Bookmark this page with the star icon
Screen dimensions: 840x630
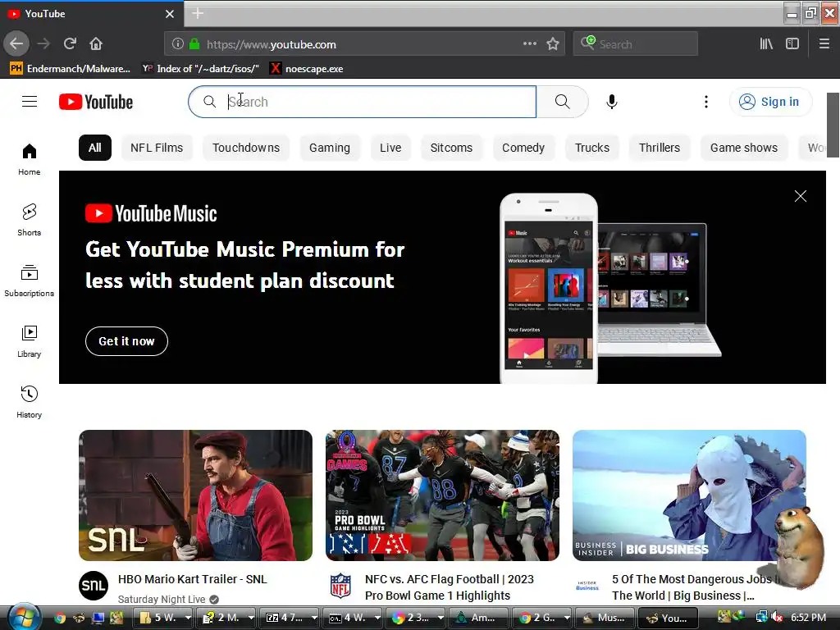point(553,44)
